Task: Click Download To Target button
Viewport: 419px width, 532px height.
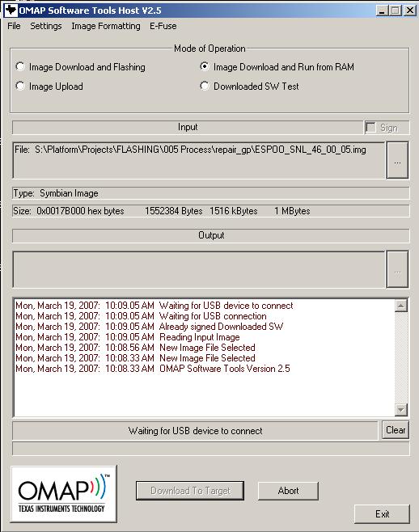Action: [x=190, y=491]
